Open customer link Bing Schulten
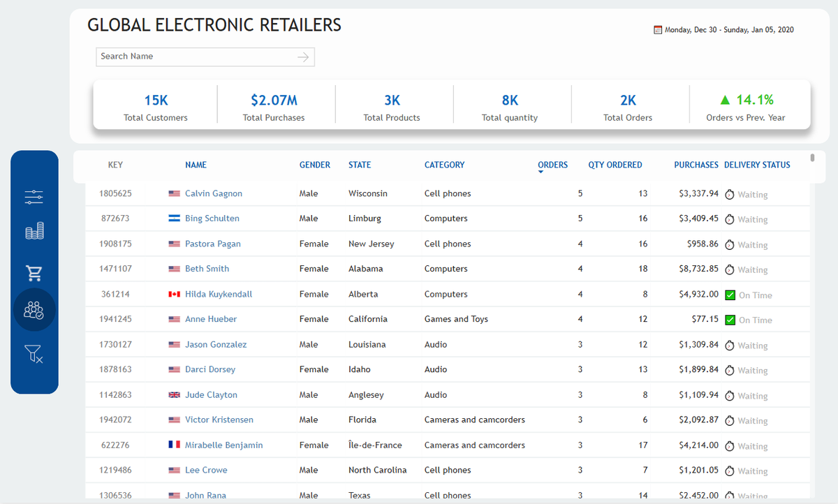This screenshot has width=838, height=504. (212, 218)
